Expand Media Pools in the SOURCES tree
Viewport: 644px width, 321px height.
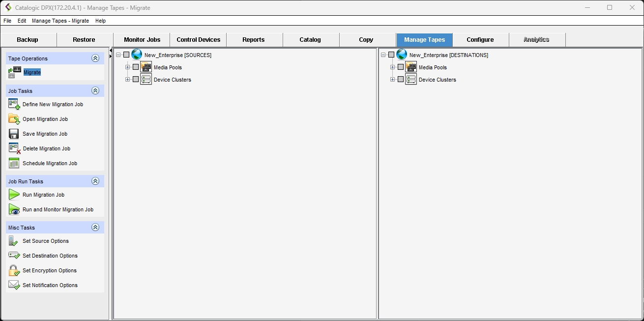[x=128, y=67]
